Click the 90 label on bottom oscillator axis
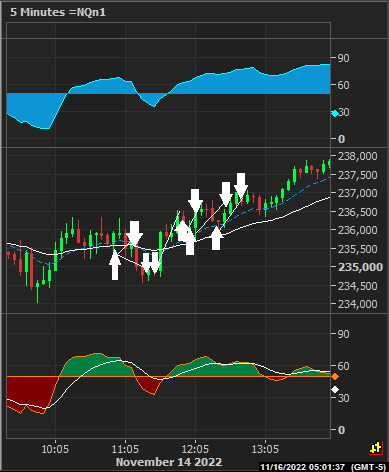This screenshot has width=389, height=472. (344, 334)
